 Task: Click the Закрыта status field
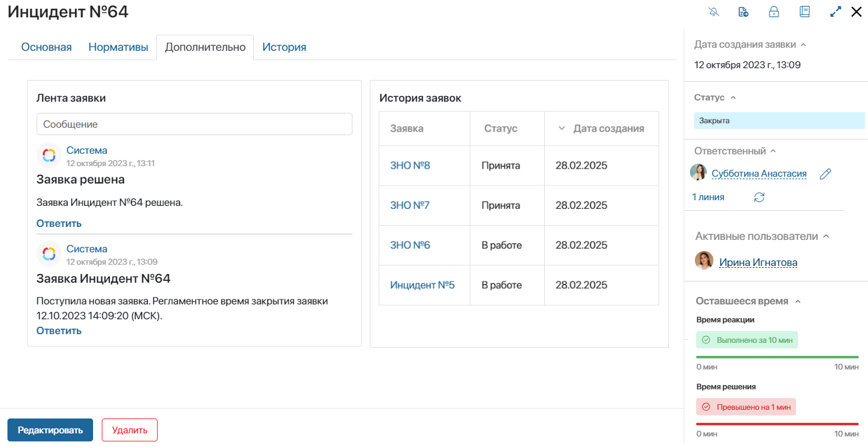(x=779, y=120)
